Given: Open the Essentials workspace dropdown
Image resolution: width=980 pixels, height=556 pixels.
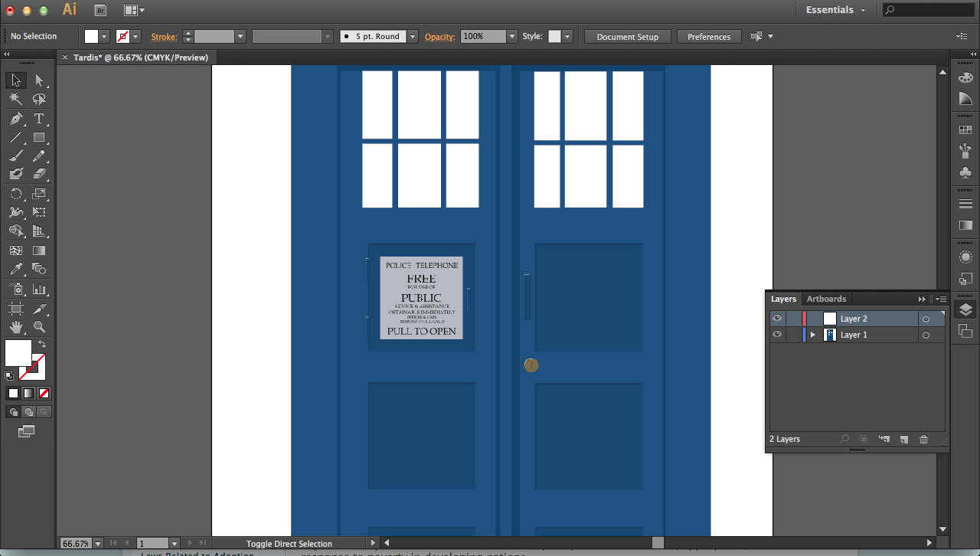Looking at the screenshot, I should click(x=836, y=10).
